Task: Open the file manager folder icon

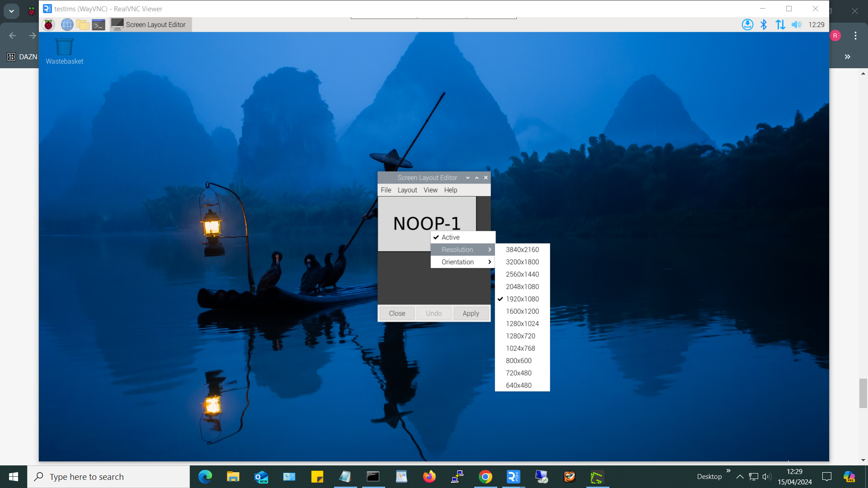Action: click(x=83, y=24)
